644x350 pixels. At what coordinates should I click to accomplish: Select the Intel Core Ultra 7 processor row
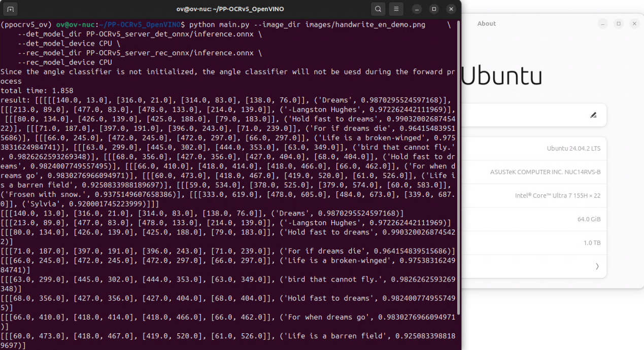[534, 196]
